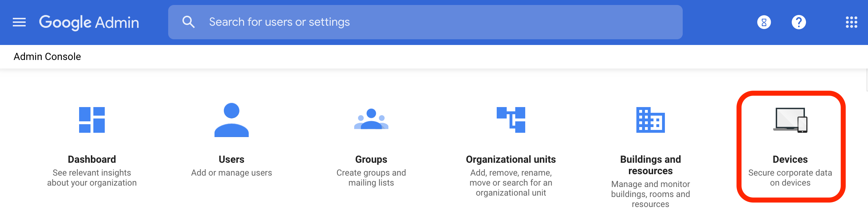Open the Users heading link
The image size is (868, 212).
tap(232, 159)
